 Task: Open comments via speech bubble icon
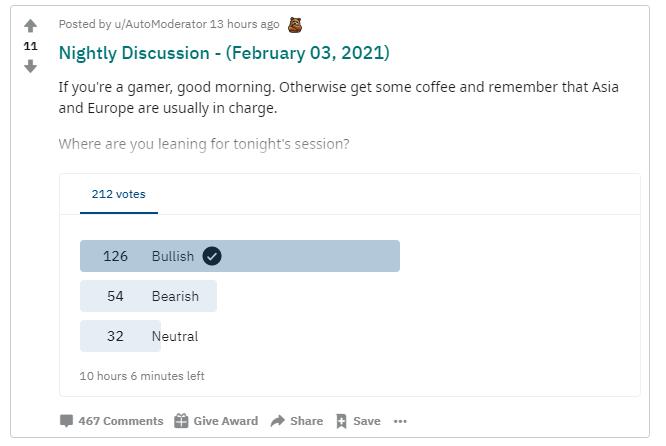tap(66, 421)
